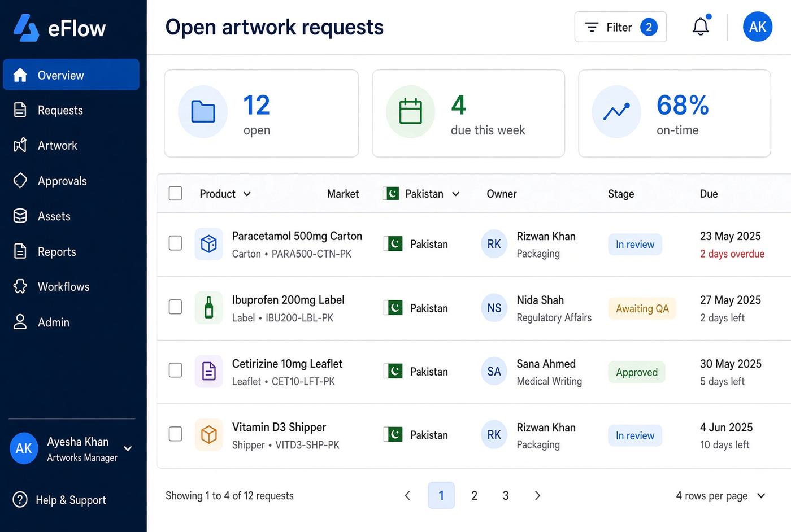Check the Cetirizine 10mg Leaflet row

175,370
